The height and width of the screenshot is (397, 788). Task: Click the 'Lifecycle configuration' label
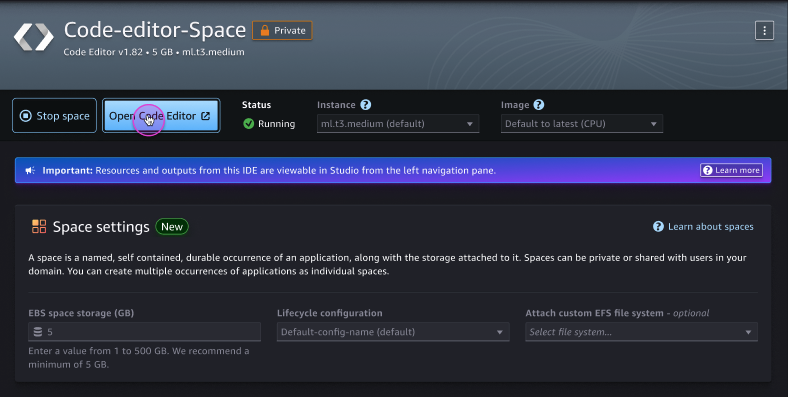[330, 313]
